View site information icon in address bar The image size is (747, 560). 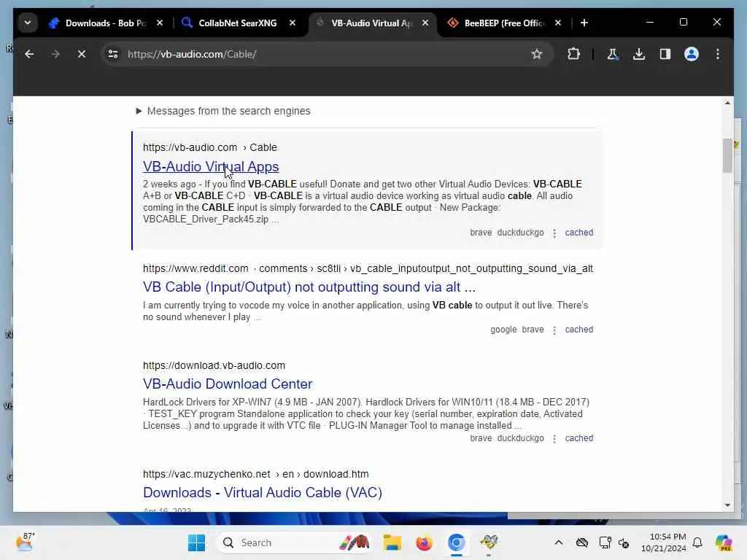pos(113,54)
